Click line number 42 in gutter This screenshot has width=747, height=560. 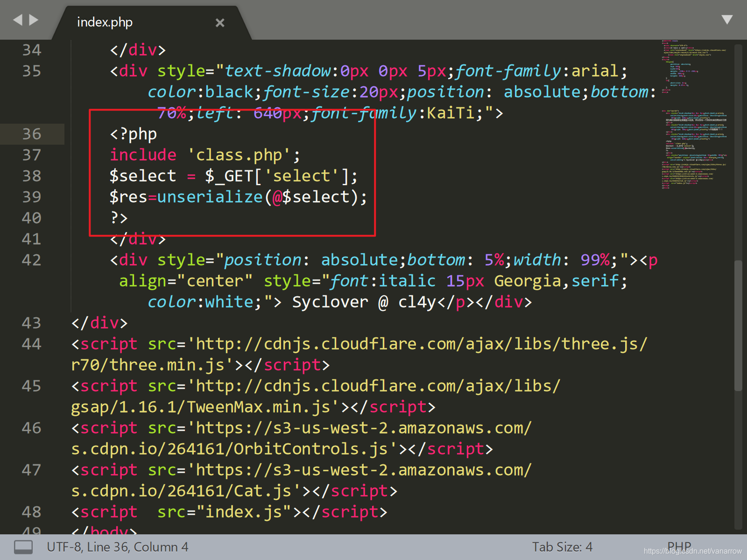tap(32, 260)
